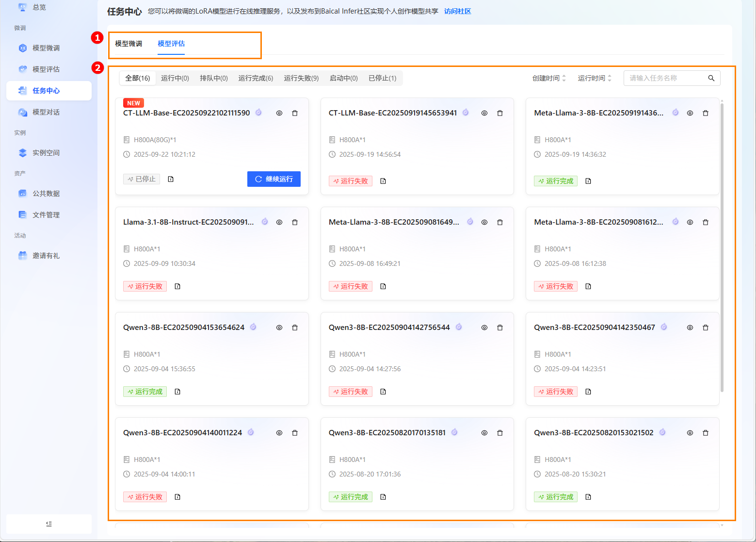This screenshot has height=542, width=756.
Task: Sort tasks by 运行时间
Action: (x=595, y=78)
